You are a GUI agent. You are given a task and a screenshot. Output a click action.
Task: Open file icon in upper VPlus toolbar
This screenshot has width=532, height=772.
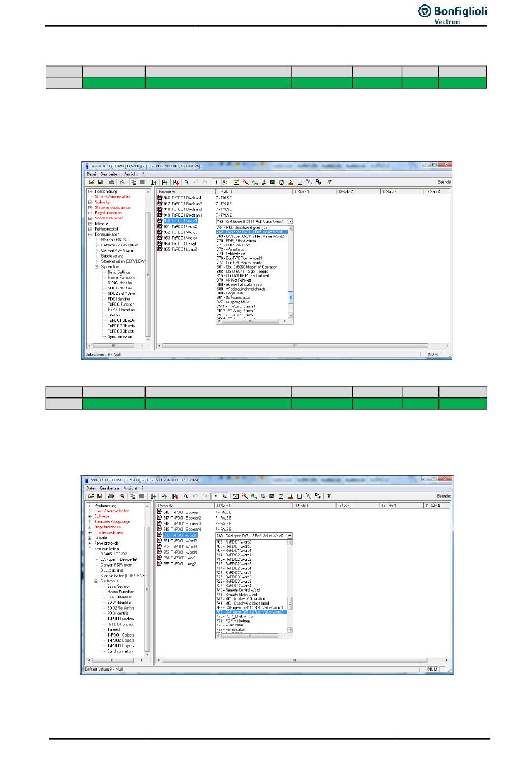coord(91,182)
